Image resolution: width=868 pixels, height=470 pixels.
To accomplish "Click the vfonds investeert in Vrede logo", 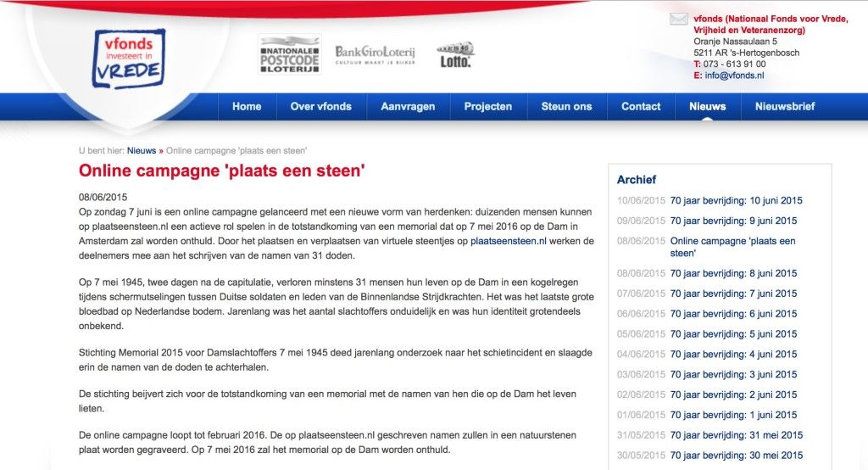I will pos(129,59).
